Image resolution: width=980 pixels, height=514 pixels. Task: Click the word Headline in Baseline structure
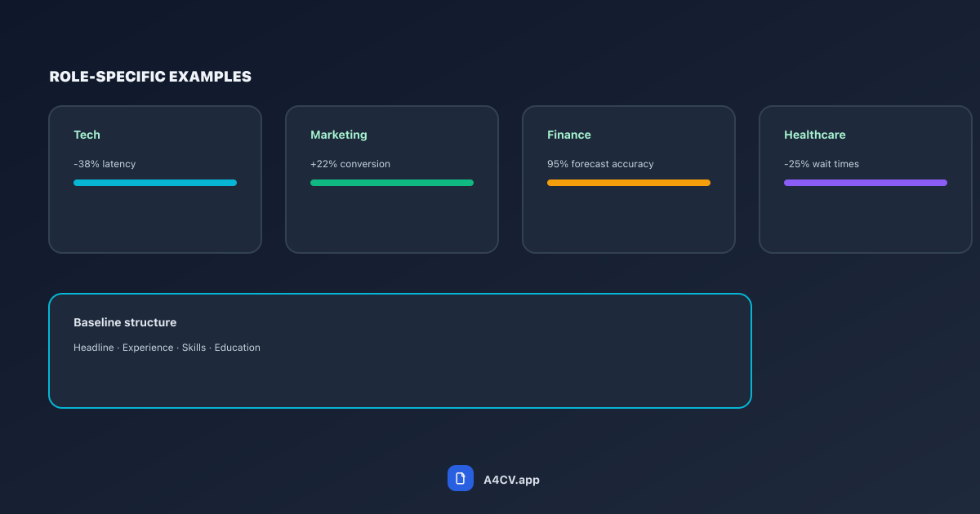point(94,348)
